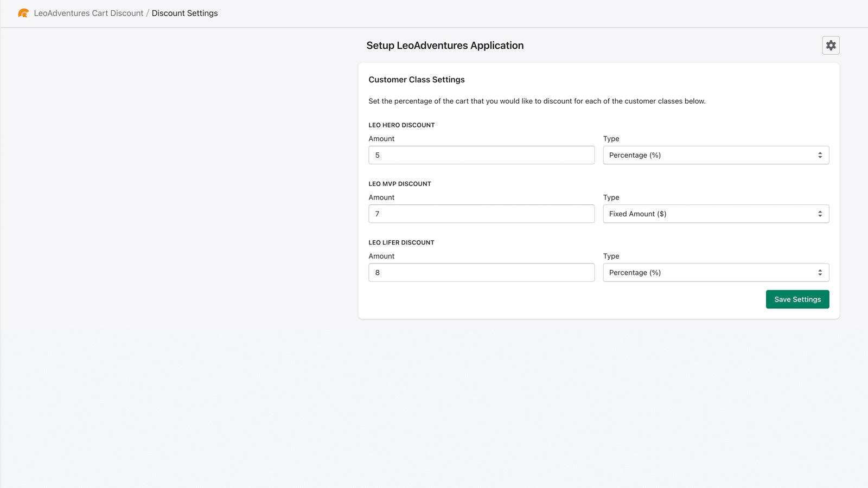Click the LEO HERO DISCOUNT label
This screenshot has width=868, height=488.
tap(401, 125)
